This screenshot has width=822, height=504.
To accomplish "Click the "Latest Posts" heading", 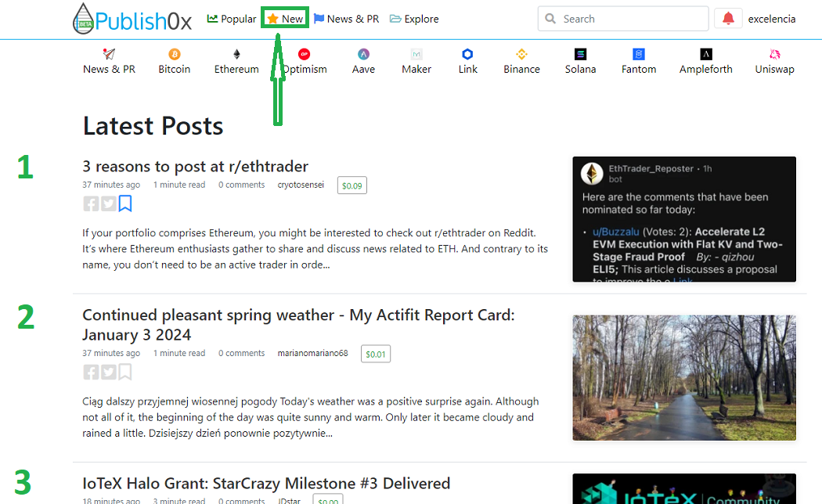I will (153, 126).
